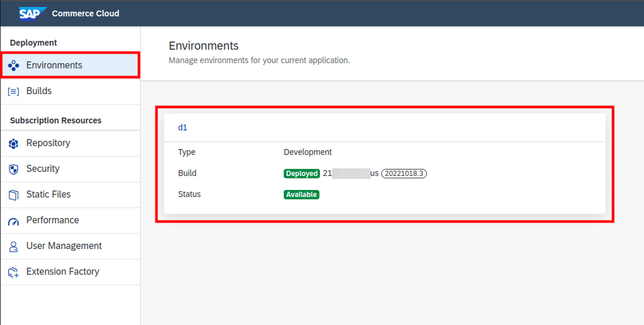
Task: Open User Management in the sidebar
Action: click(70, 246)
